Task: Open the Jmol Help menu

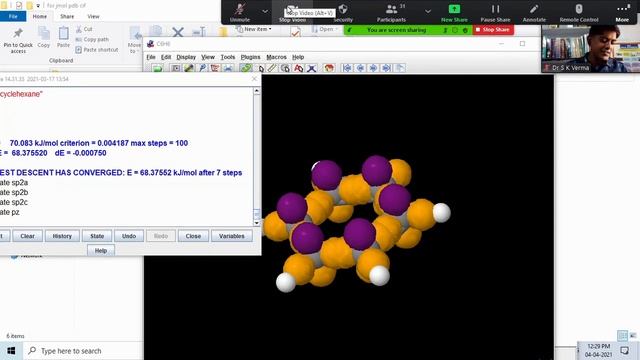Action: coord(298,57)
